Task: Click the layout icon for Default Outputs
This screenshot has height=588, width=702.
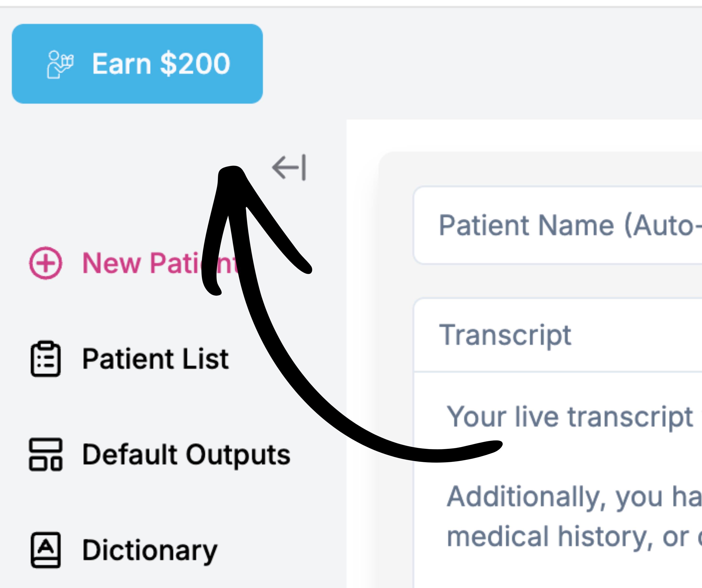Action: [46, 454]
